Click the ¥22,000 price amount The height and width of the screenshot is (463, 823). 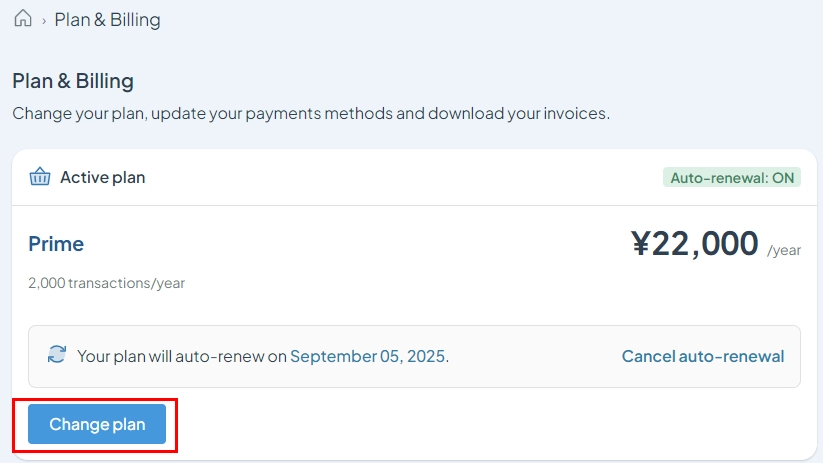(695, 244)
